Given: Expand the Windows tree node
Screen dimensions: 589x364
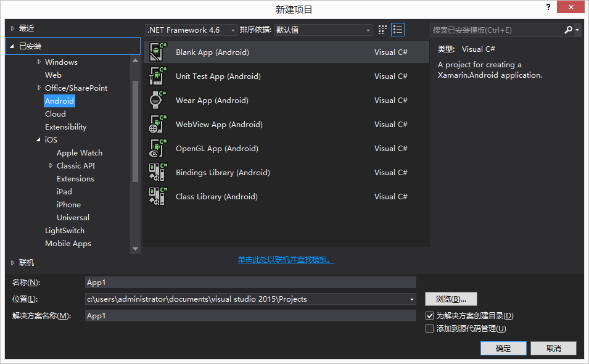Looking at the screenshot, I should click(x=39, y=62).
